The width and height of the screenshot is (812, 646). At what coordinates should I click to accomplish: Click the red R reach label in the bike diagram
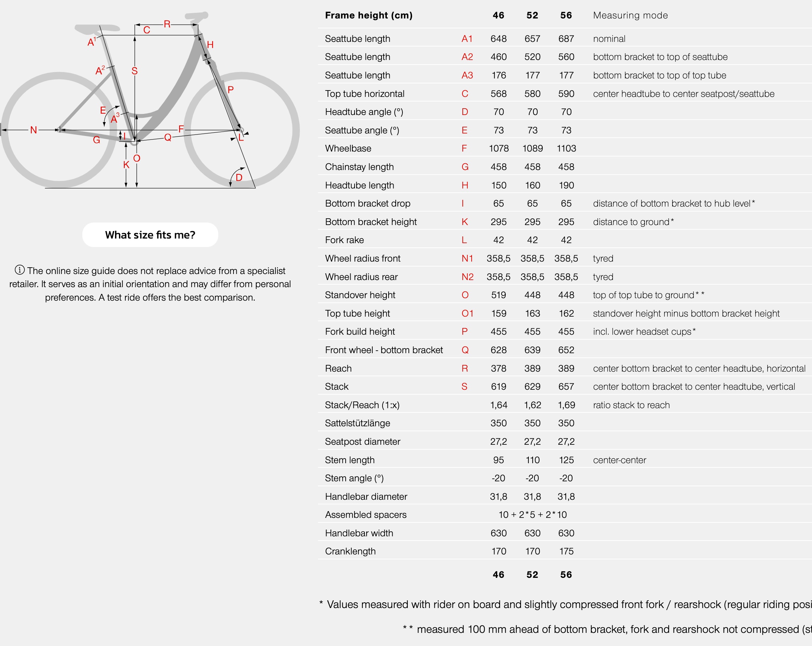(x=167, y=24)
